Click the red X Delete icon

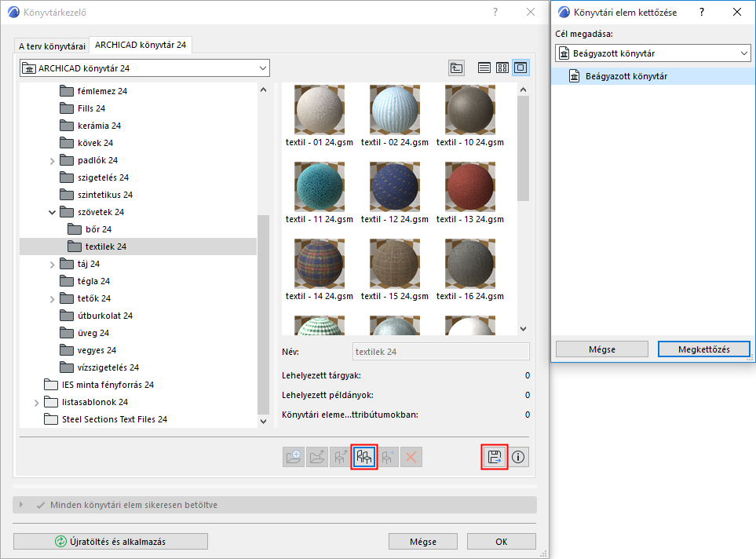411,457
